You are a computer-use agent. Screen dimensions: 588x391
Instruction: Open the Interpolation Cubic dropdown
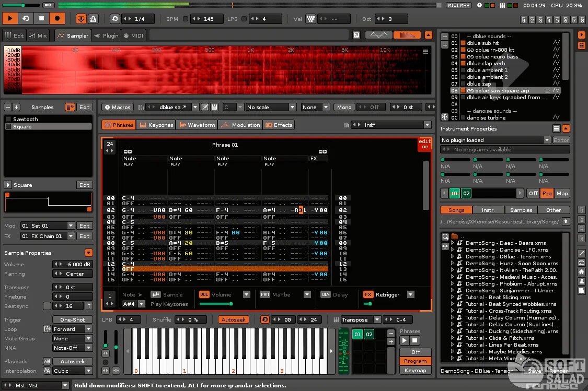(x=72, y=371)
